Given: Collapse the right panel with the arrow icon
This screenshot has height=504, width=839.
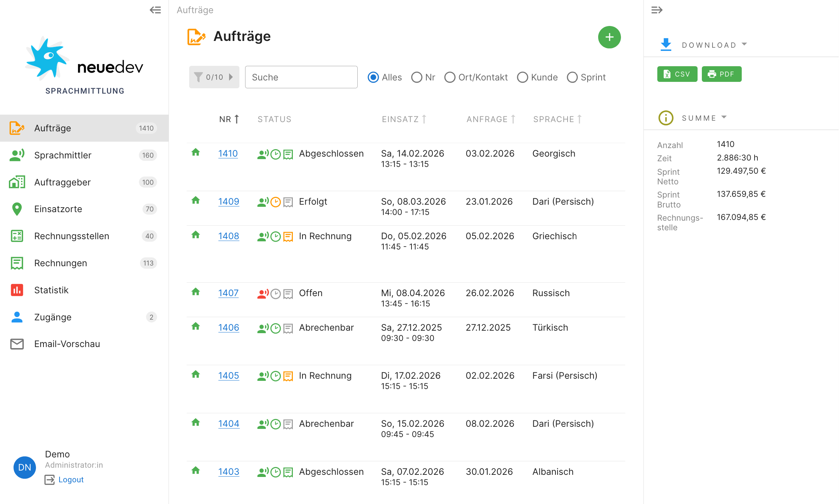Looking at the screenshot, I should tap(657, 10).
